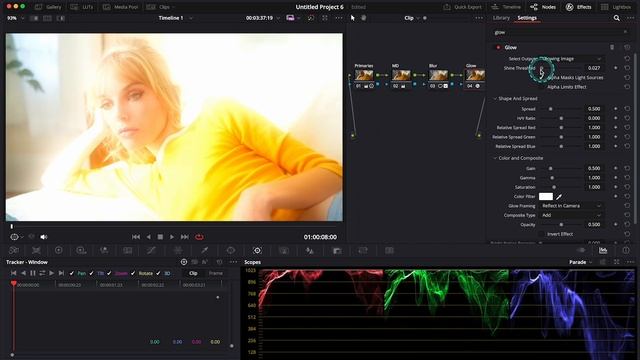Screen dimensions: 640x360
Task: Select the Glow node 04 thumbnail
Action: point(476,75)
